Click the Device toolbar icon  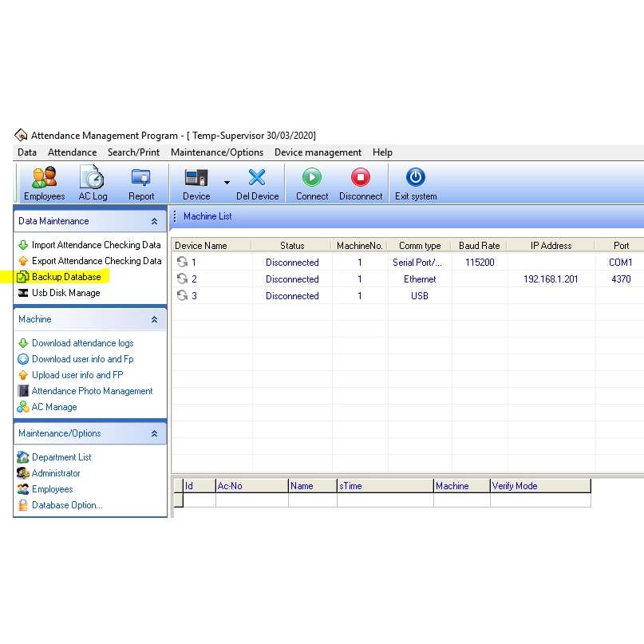click(x=196, y=177)
